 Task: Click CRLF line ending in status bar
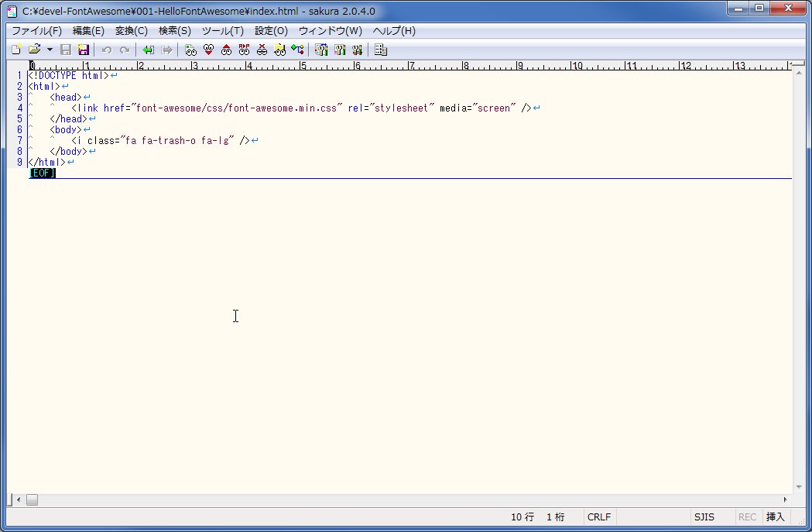click(x=599, y=517)
